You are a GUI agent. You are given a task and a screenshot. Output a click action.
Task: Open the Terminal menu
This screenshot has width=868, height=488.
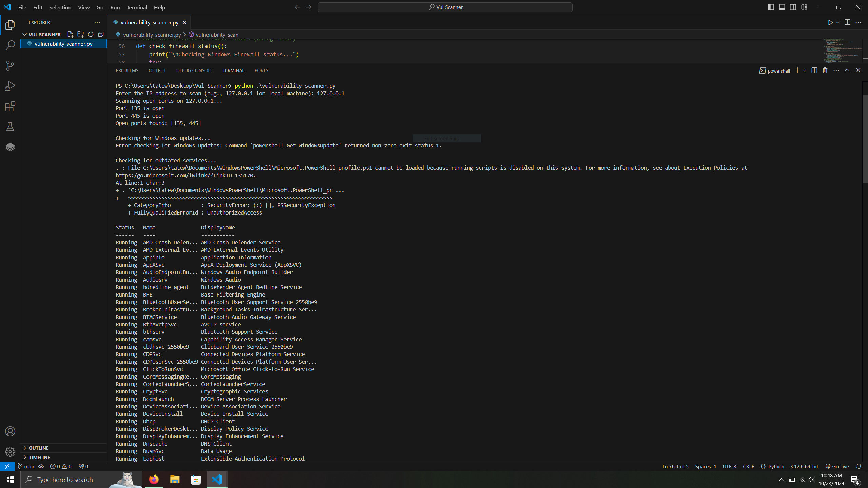[137, 7]
